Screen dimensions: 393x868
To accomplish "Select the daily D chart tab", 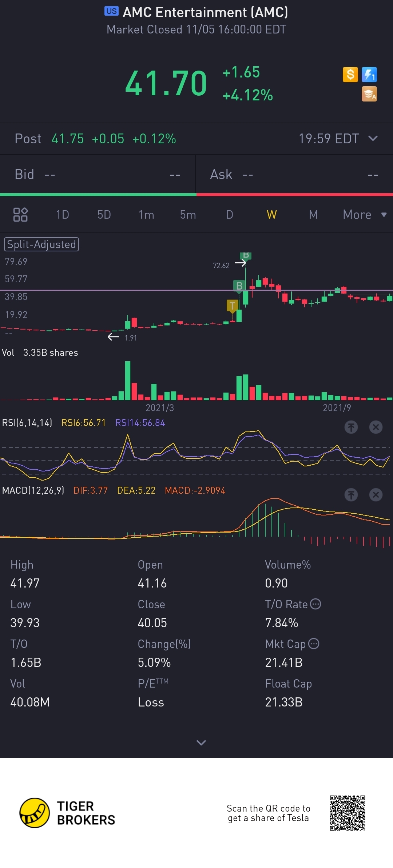I will pyautogui.click(x=230, y=215).
